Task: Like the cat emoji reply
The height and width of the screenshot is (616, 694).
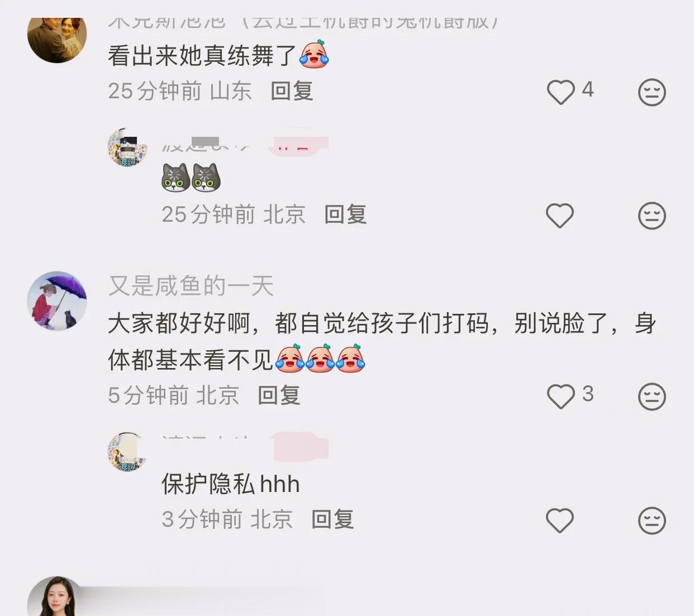Action: 560,216
